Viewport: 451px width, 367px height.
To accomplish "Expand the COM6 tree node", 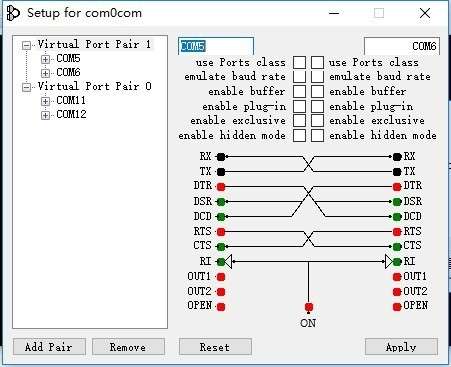I will click(x=45, y=73).
